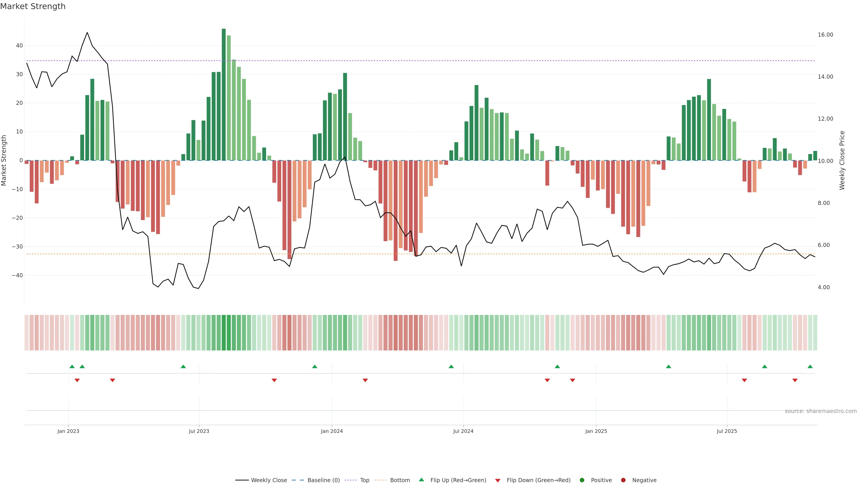Click the Positive green circle legend icon
Viewport: 868px width, 488px height.
[x=582, y=480]
